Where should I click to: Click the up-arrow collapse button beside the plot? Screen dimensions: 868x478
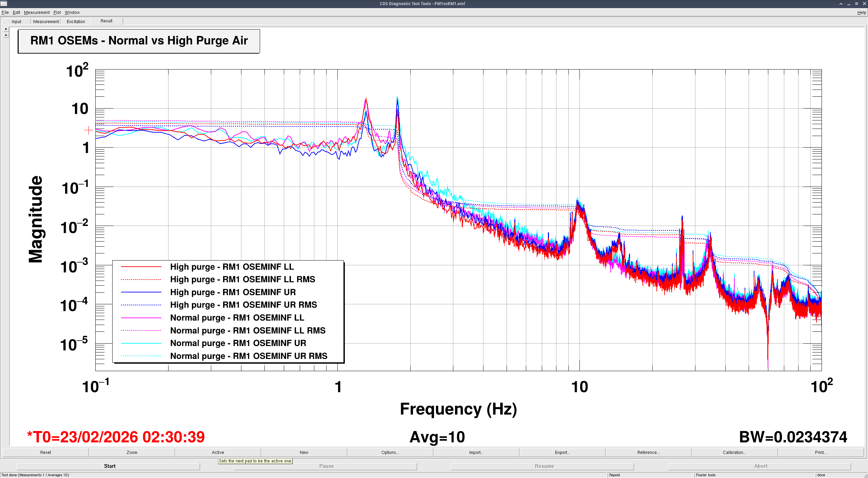point(6,35)
